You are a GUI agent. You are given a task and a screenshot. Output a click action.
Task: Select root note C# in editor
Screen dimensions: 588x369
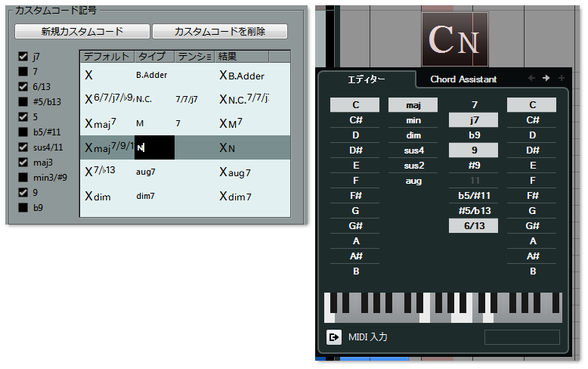pyautogui.click(x=355, y=120)
